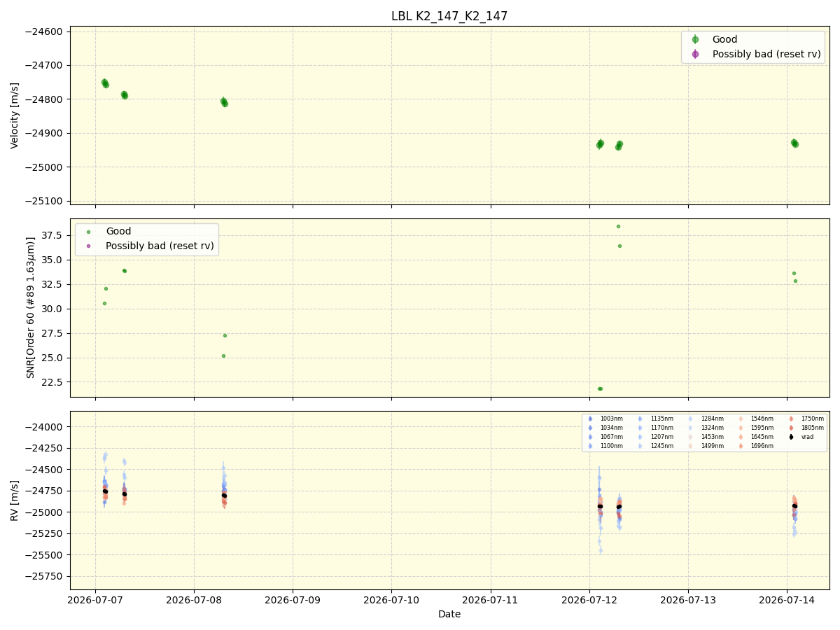Click the Velocity [m/s] axis label
The height and width of the screenshot is (630, 840).
(15, 115)
